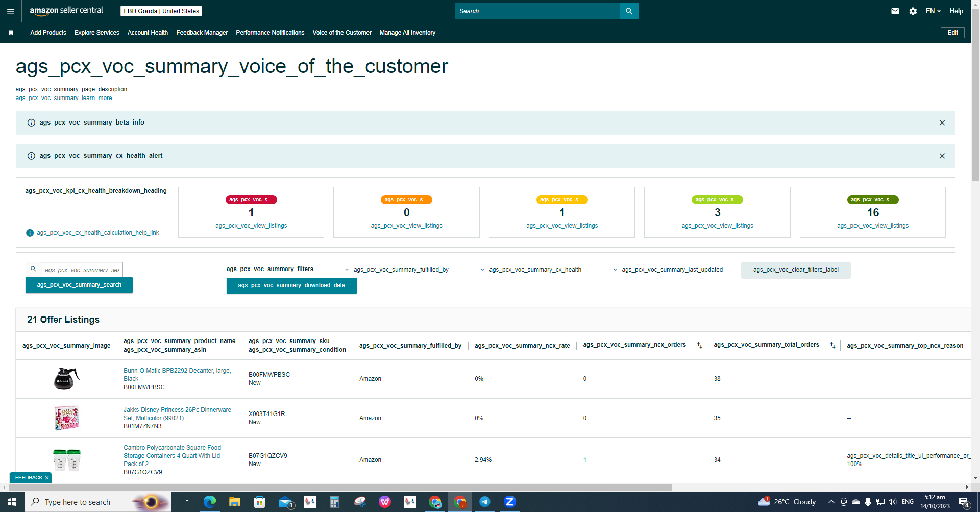Open Telegram from the taskbar
Image resolution: width=980 pixels, height=512 pixels.
tap(485, 502)
